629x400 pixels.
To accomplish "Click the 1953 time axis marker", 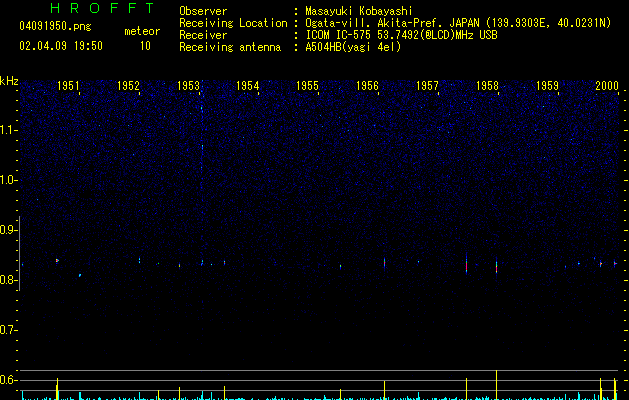I will (188, 85).
